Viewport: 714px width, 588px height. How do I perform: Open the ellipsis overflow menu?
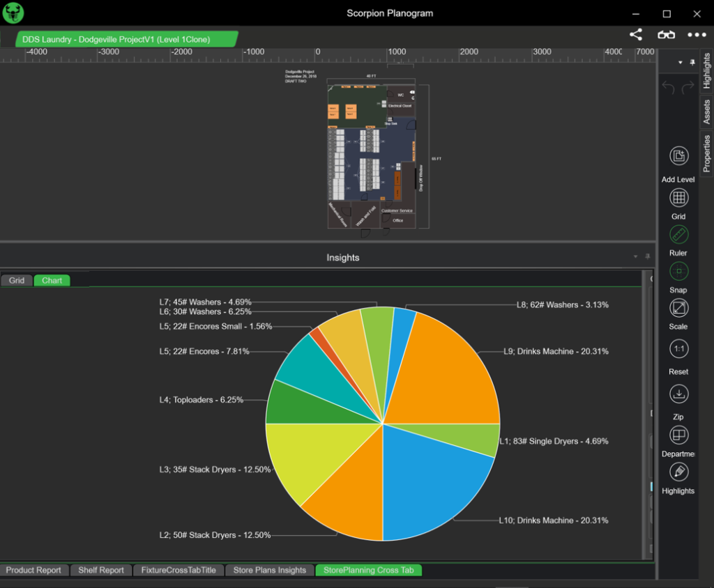click(695, 33)
